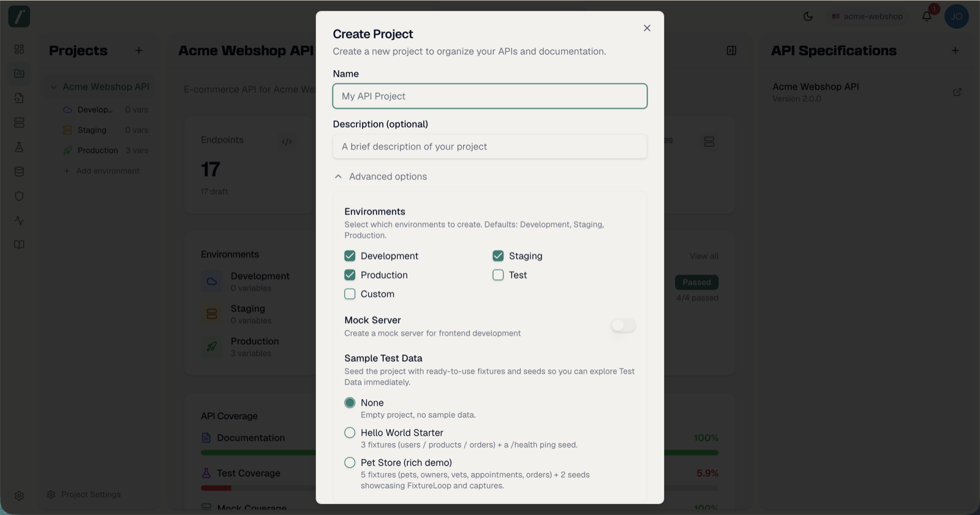Image resolution: width=980 pixels, height=515 pixels.
Task: Open the settings gear in sidebar
Action: coord(19,496)
